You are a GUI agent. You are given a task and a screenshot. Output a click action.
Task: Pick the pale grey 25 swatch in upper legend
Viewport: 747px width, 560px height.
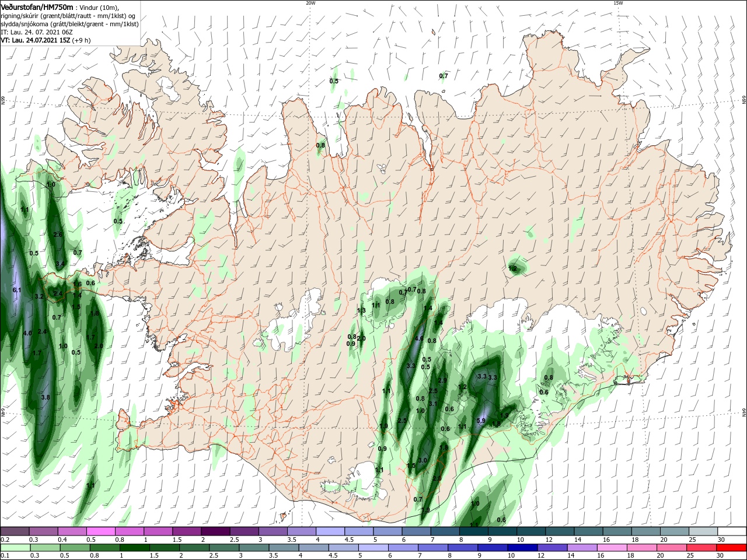coord(703,531)
